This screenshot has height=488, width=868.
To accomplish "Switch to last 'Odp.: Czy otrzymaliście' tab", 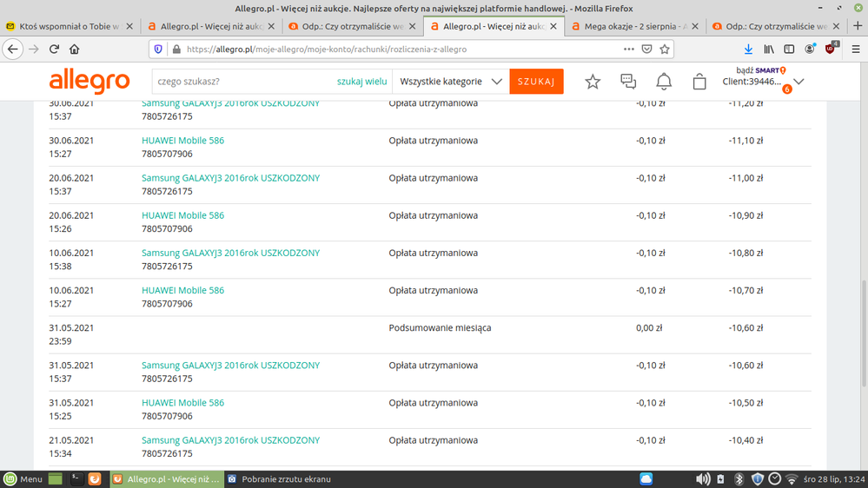I will [776, 26].
